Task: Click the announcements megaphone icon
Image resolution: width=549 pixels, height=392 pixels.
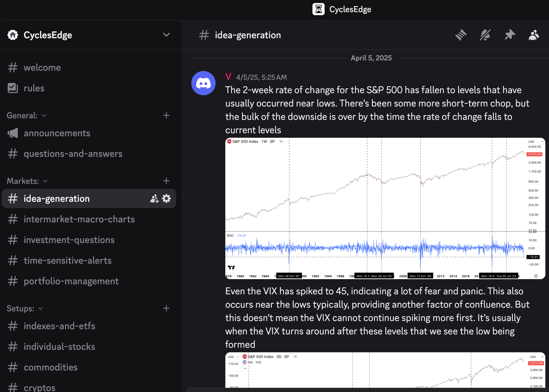Action: pos(13,133)
